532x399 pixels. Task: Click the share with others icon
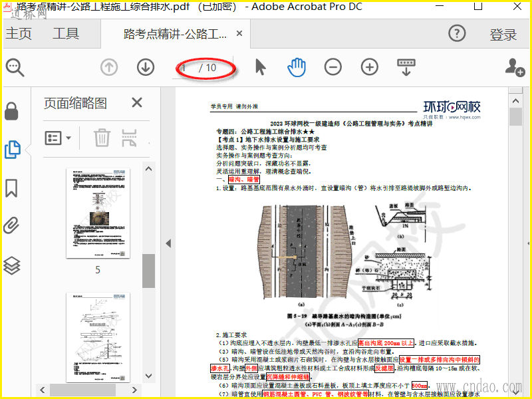click(x=515, y=67)
